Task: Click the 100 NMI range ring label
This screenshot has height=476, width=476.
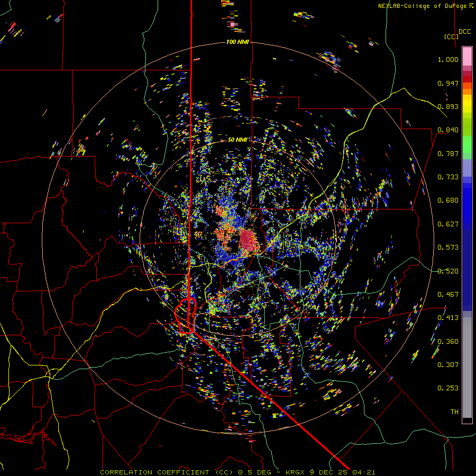Action: (237, 42)
